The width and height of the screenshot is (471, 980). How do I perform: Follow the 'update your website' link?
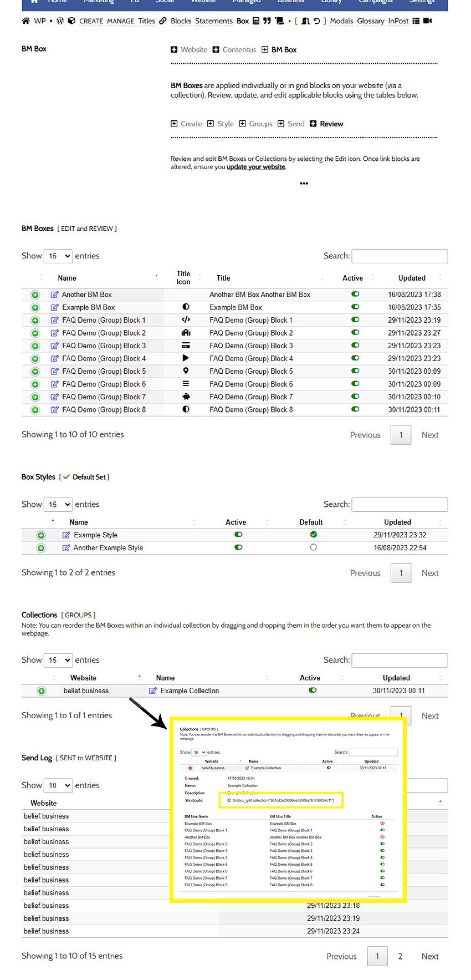256,167
